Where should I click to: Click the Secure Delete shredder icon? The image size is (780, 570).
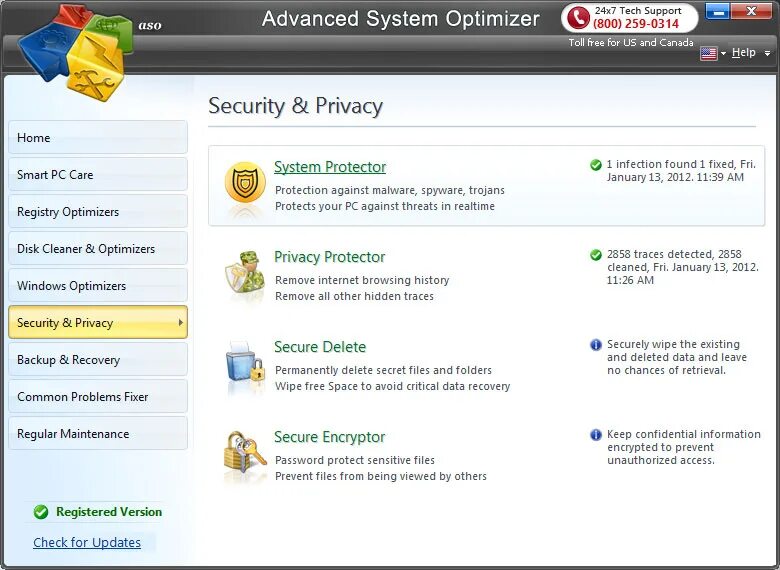pos(245,362)
